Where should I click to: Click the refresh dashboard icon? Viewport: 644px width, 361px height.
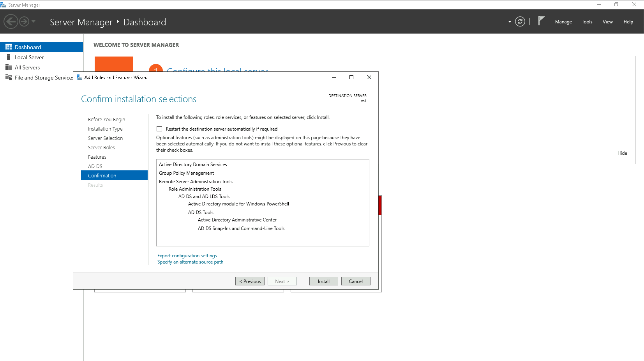(520, 21)
